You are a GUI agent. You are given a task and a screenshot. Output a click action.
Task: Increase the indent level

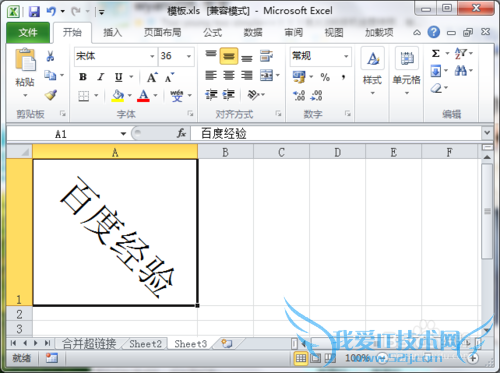(229, 95)
